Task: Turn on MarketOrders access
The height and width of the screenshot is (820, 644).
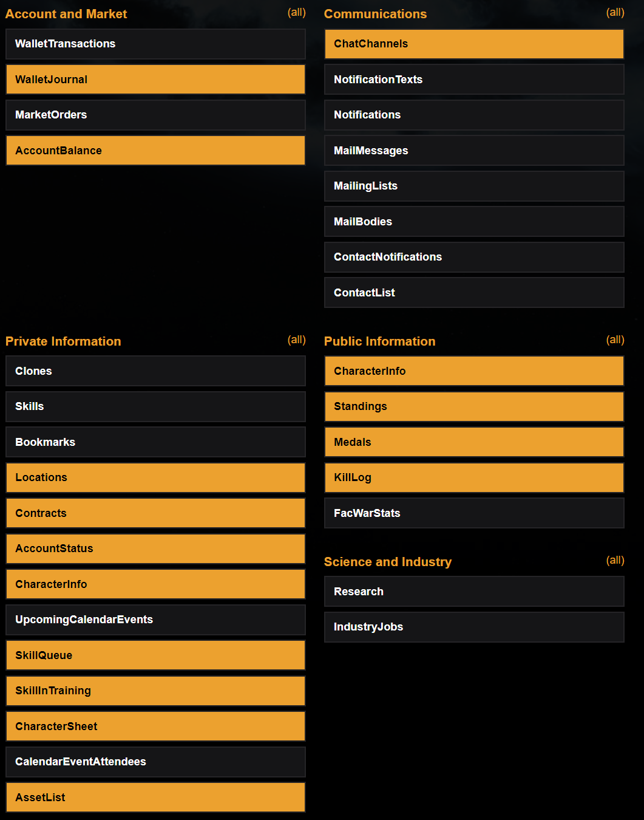Action: pos(155,115)
